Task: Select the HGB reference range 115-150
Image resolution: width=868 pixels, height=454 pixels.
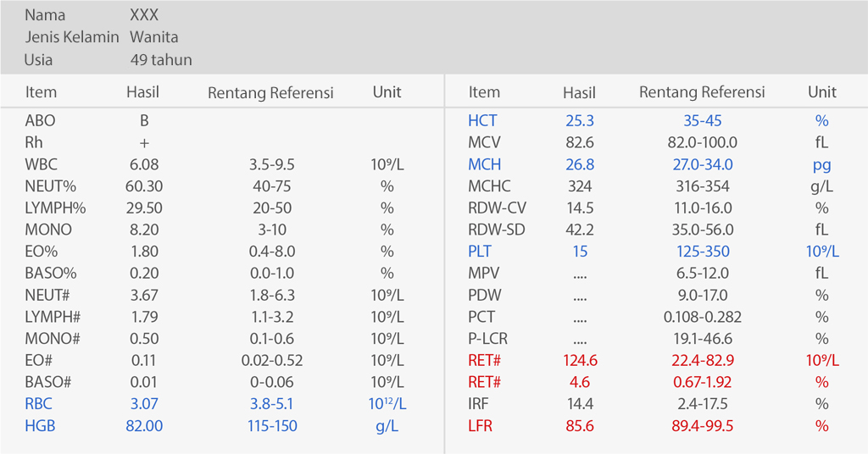Action: pos(272,426)
